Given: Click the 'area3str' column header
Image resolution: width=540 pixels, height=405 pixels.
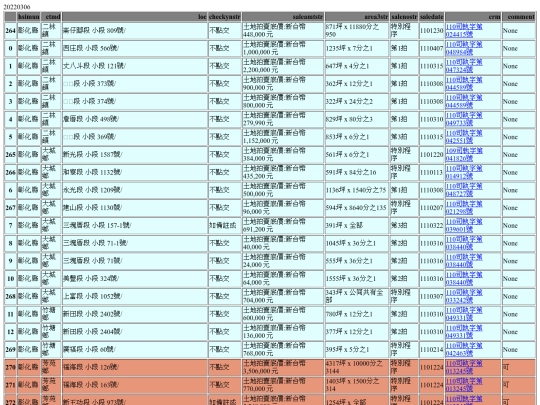Looking at the screenshot, I should click(x=357, y=17).
